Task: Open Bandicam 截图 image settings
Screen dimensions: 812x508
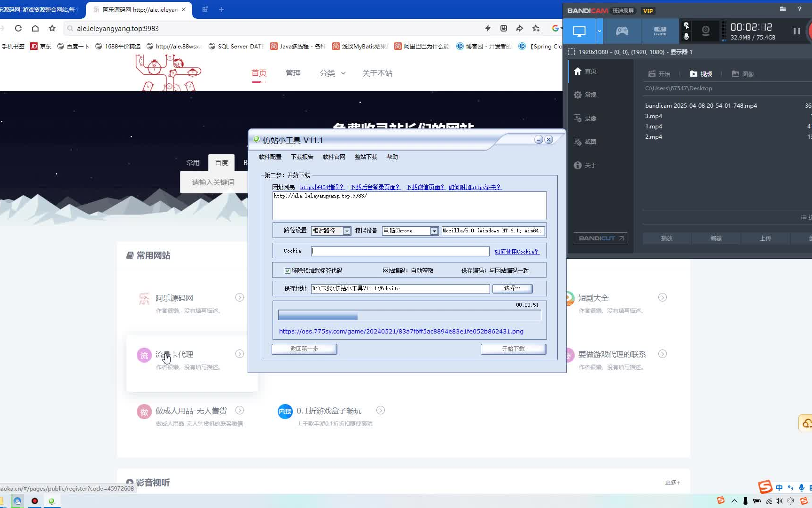Action: tap(586, 142)
